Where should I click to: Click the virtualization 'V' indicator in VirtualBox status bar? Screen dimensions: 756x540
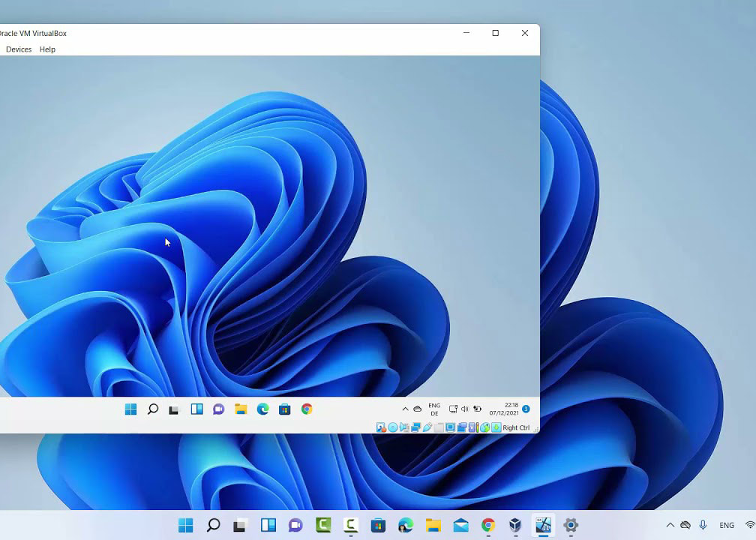point(472,427)
